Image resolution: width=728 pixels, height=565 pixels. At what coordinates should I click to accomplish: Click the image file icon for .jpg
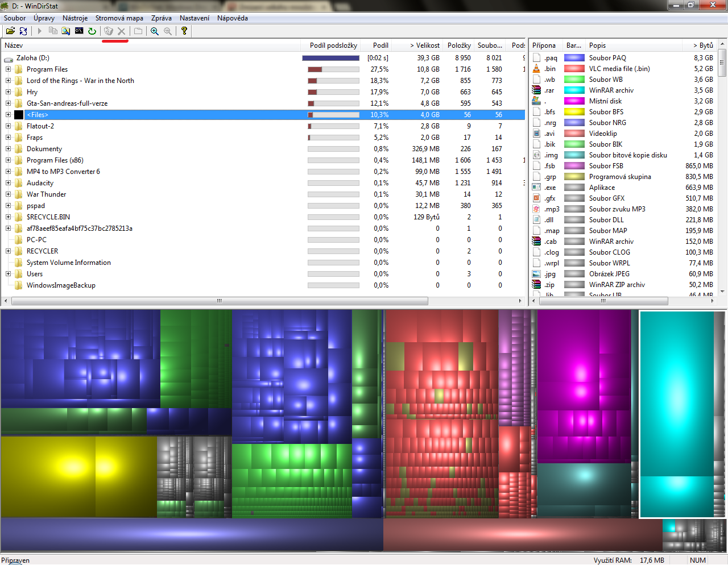(536, 273)
